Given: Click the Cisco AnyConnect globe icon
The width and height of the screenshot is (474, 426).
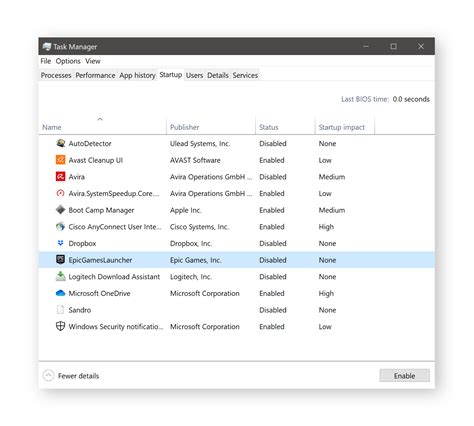Looking at the screenshot, I should (x=60, y=227).
